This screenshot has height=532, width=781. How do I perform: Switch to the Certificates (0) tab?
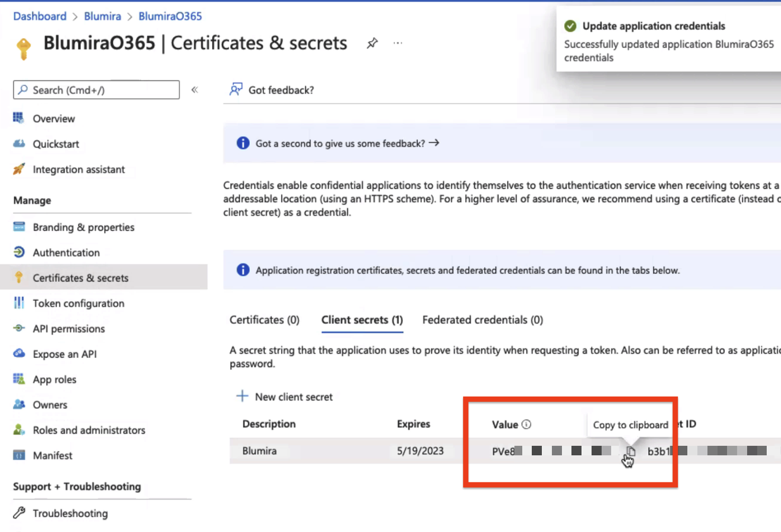[x=264, y=320]
